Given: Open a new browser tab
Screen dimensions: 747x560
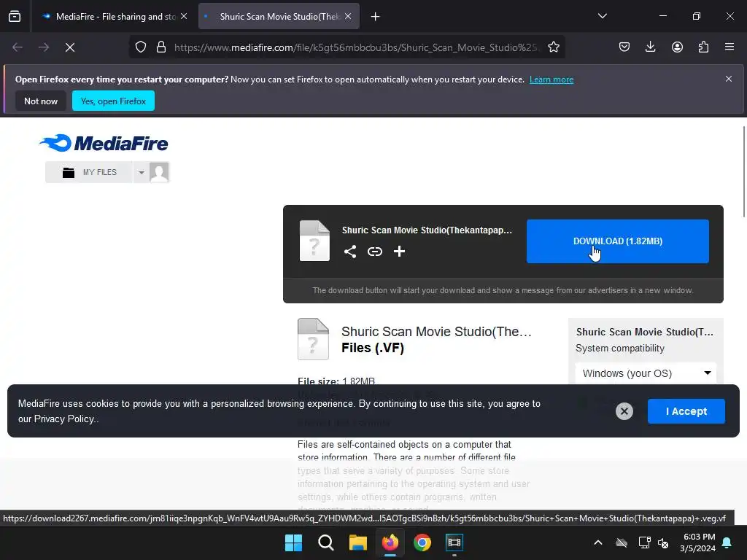Looking at the screenshot, I should click(x=376, y=17).
